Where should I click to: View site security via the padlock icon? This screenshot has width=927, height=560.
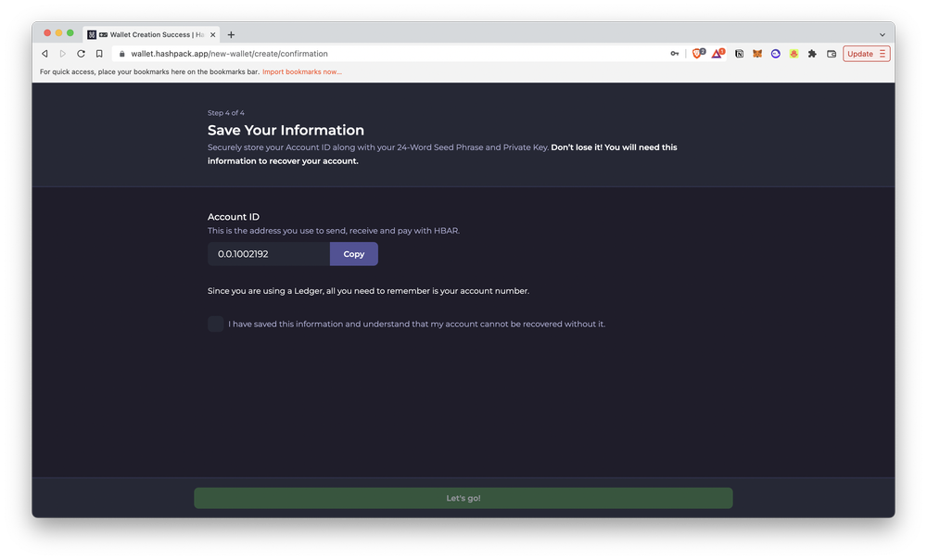point(121,53)
